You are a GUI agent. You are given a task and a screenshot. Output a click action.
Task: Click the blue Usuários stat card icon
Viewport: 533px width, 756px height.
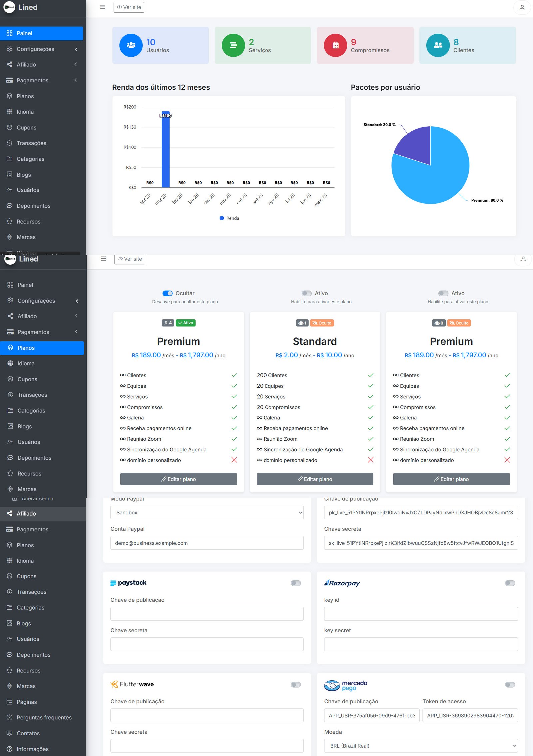131,45
